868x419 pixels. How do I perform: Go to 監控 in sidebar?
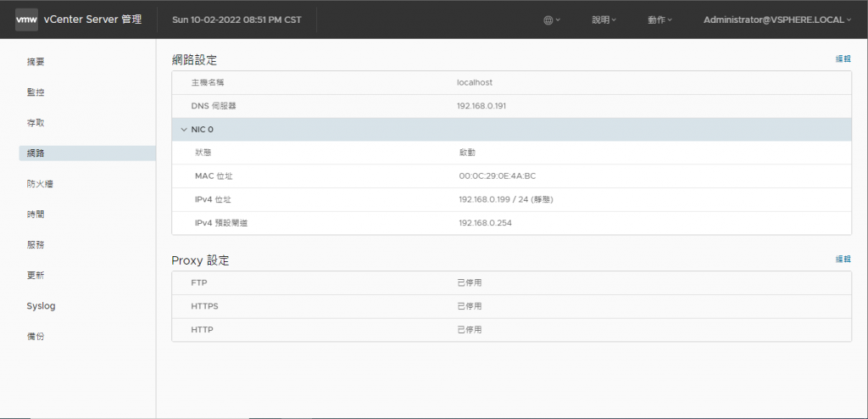(36, 92)
